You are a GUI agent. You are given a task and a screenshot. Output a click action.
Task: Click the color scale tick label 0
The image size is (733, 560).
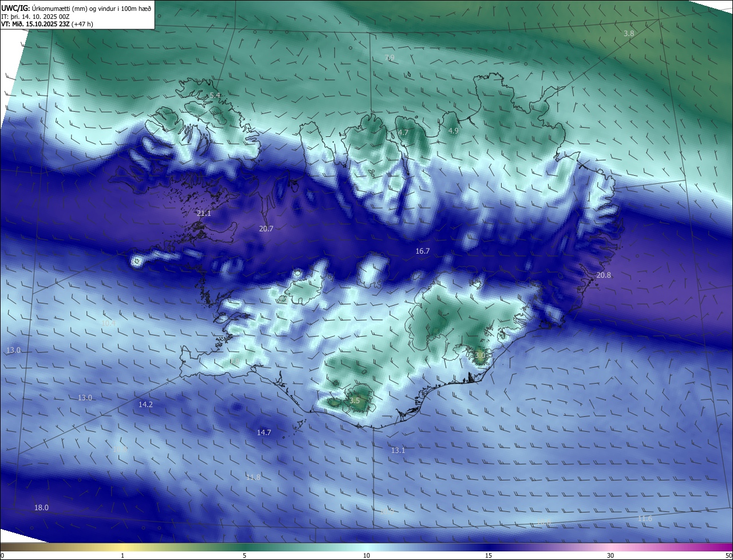pyautogui.click(x=2, y=555)
